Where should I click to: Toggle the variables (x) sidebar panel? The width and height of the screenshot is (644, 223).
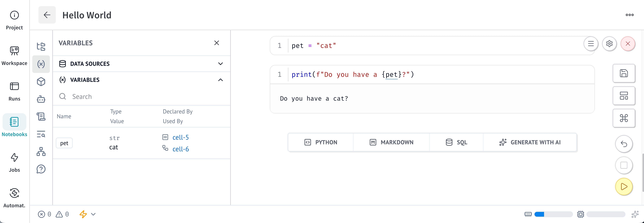tap(41, 64)
